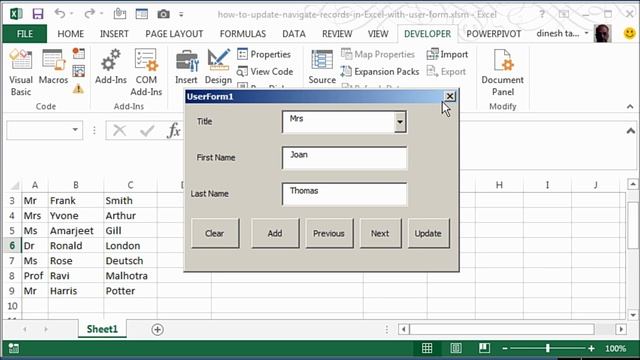640x360 pixels.
Task: Open the Add-Ins manager
Action: click(x=111, y=67)
